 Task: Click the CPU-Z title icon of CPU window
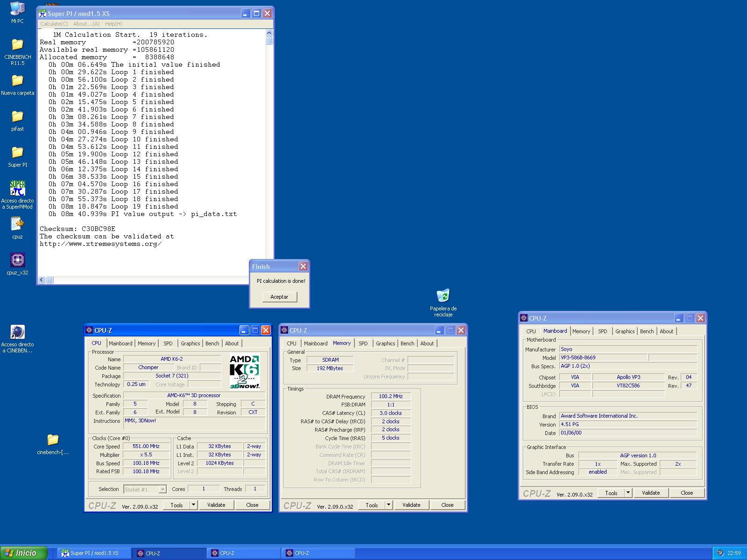click(89, 330)
